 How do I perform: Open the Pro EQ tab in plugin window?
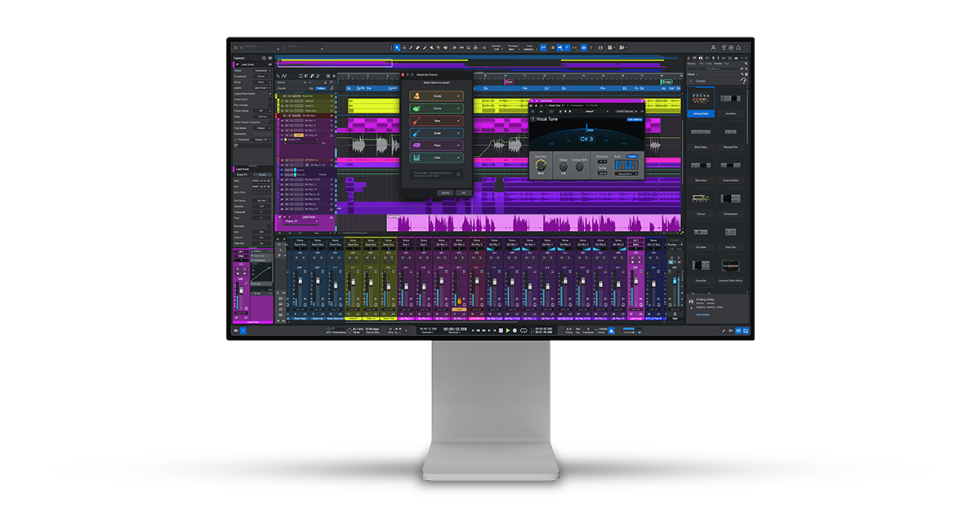click(x=594, y=105)
